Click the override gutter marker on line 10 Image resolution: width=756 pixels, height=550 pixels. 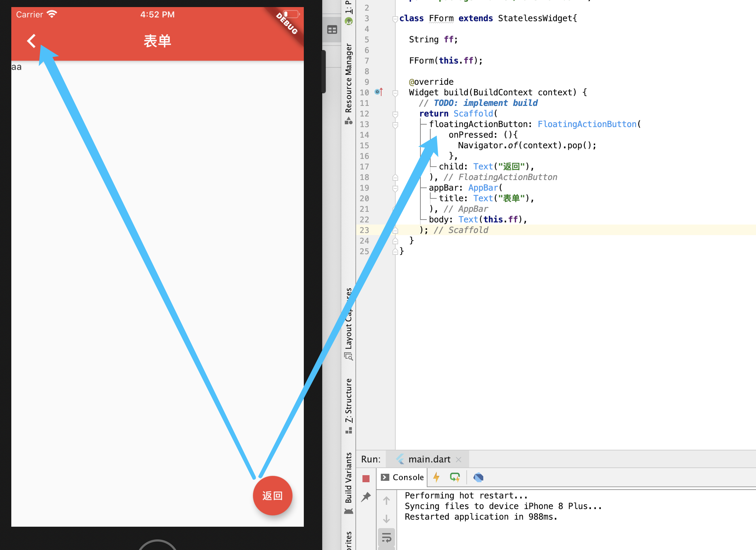[x=378, y=92]
